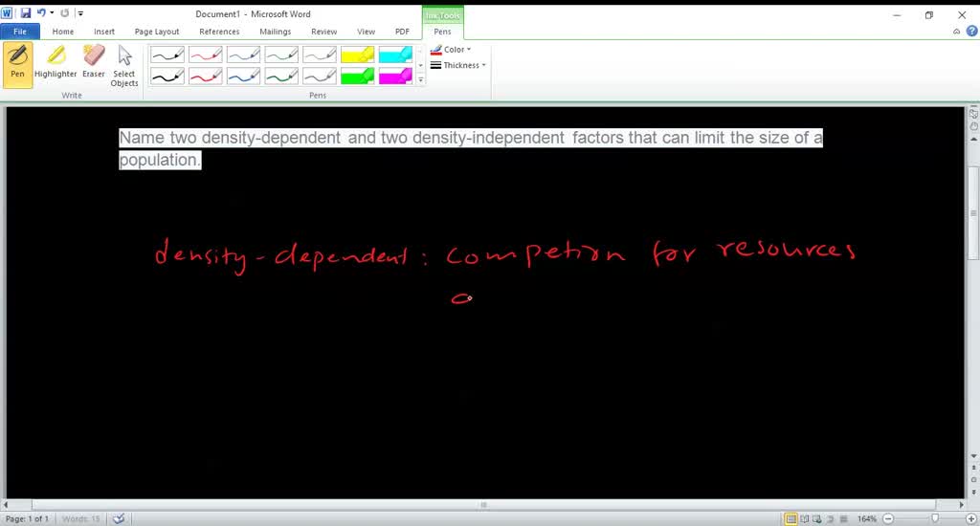Pick the thick black pen preset
The height and width of the screenshot is (526, 980).
pyautogui.click(x=167, y=77)
